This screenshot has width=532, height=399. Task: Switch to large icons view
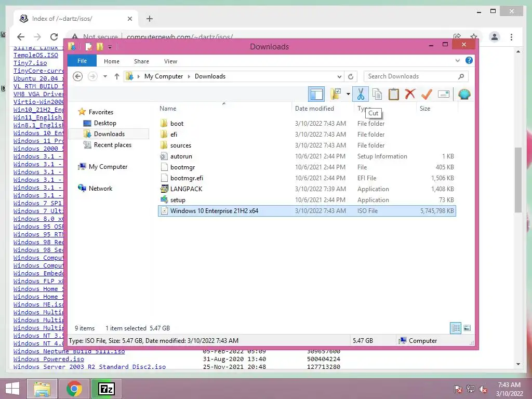coord(467,328)
